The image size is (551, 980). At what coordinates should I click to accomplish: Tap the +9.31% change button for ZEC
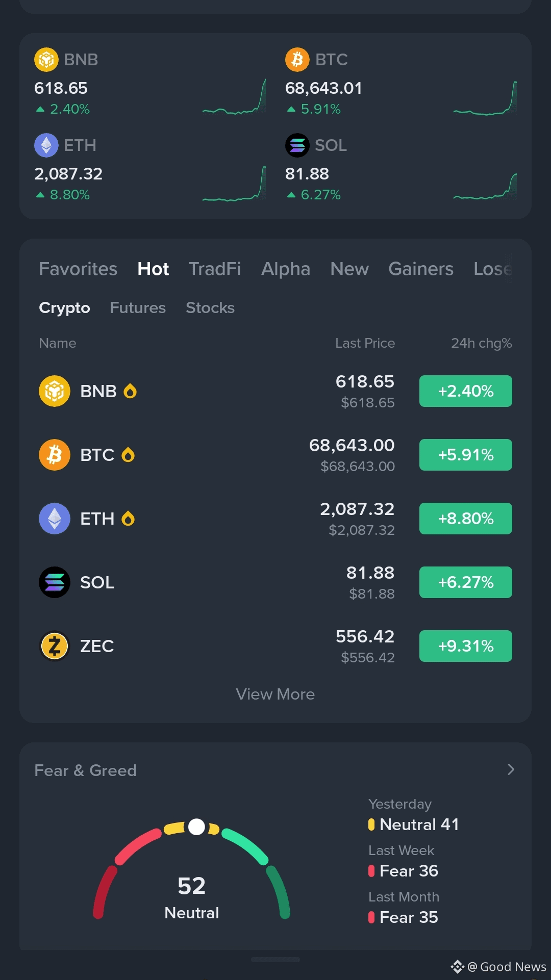[x=466, y=646]
